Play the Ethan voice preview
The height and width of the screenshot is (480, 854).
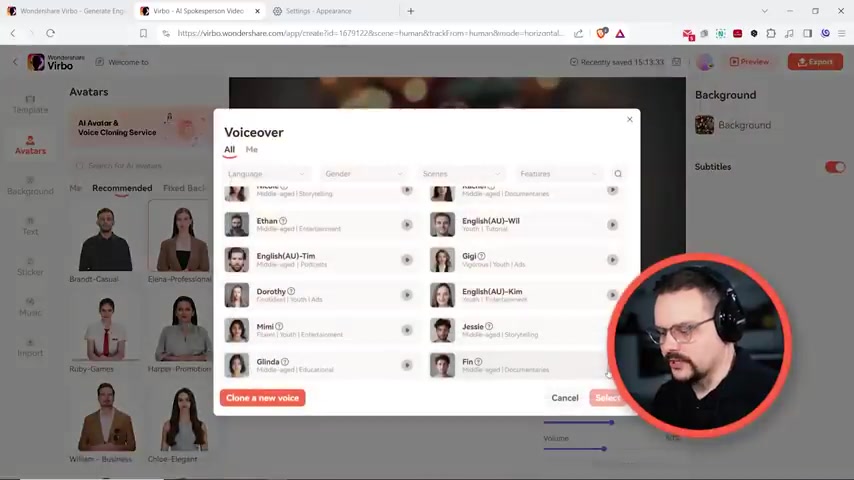click(x=407, y=225)
